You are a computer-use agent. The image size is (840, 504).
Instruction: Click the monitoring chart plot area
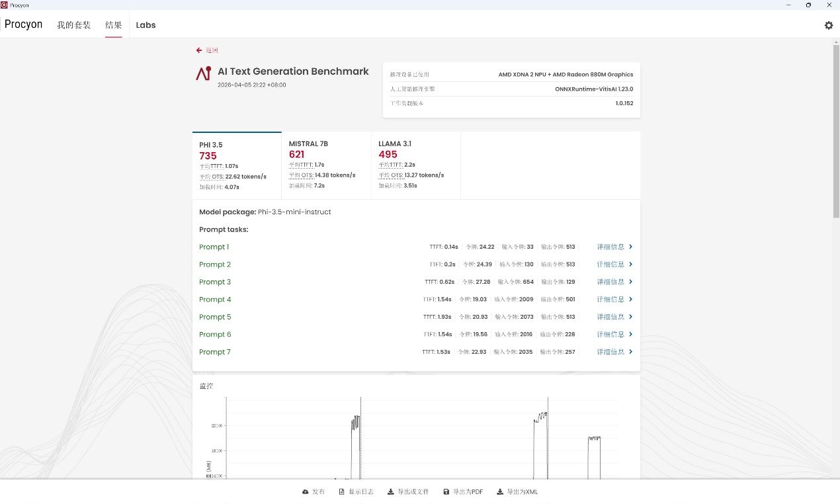pyautogui.click(x=422, y=438)
